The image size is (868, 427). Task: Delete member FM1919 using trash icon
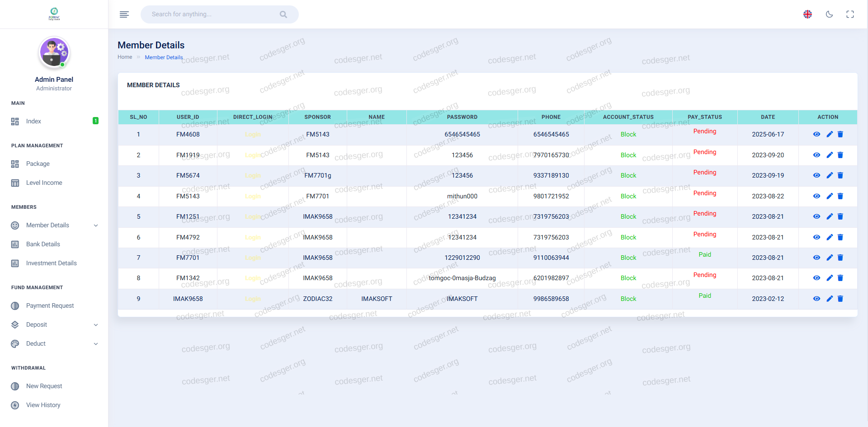click(x=840, y=155)
